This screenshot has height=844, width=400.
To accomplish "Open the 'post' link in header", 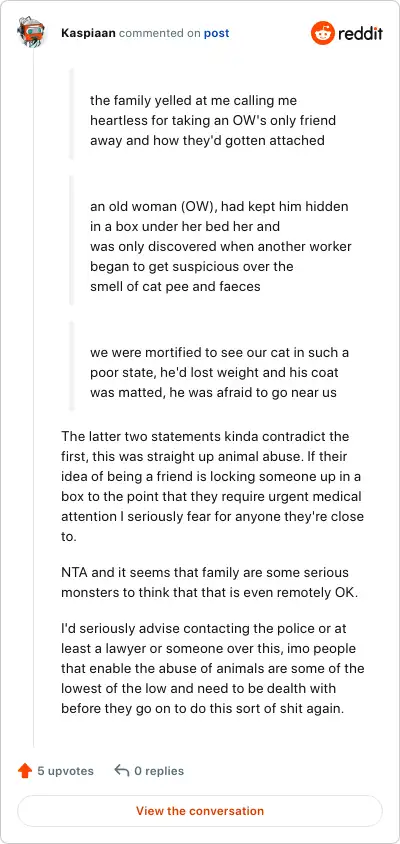I will 216,33.
